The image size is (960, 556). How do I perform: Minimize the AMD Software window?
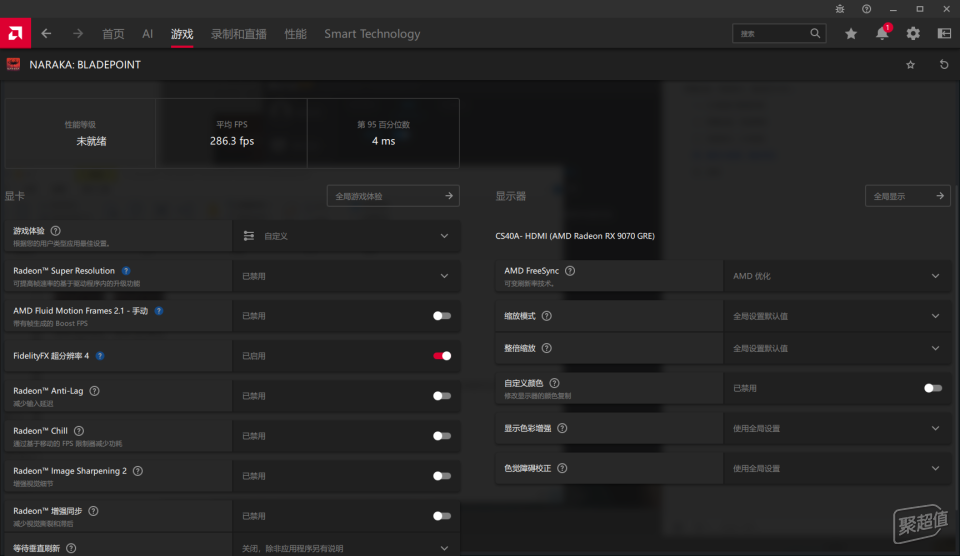click(x=893, y=9)
